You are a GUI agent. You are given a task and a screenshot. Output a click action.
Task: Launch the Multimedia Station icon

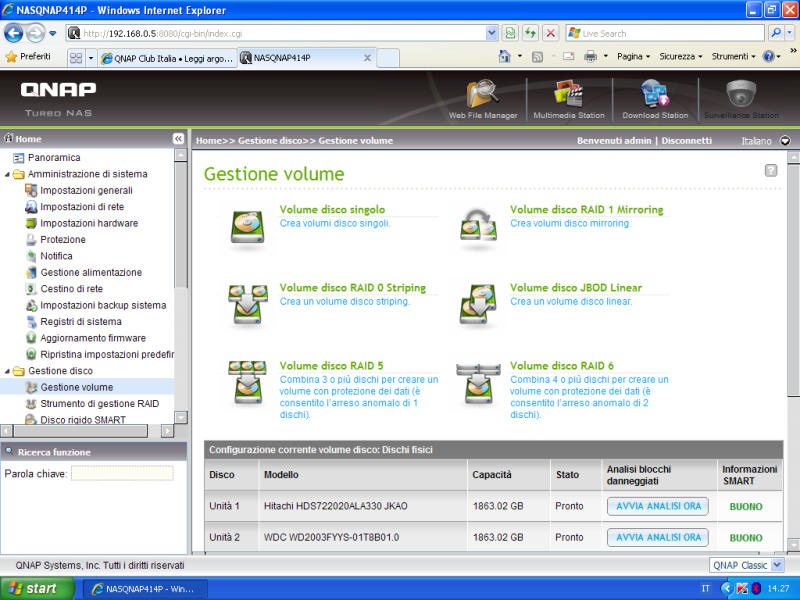(x=568, y=97)
